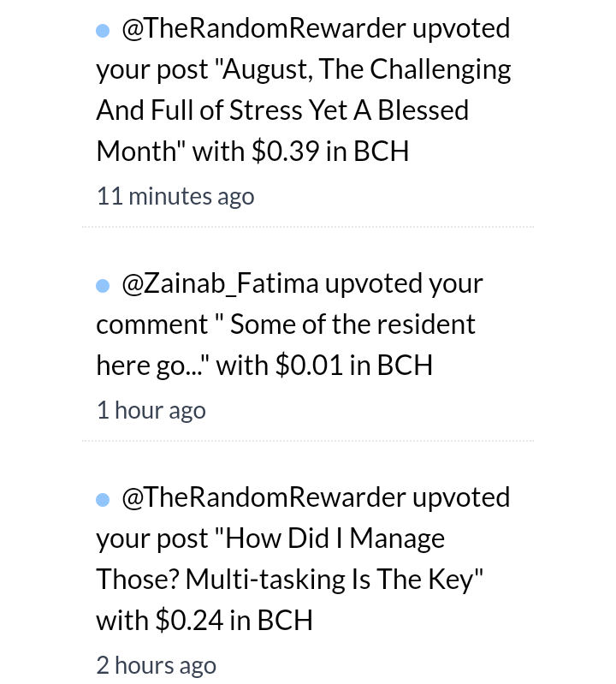Screen dimensions: 616x684
Task: Open the comment "Some of the resident" text
Action: [x=352, y=324]
